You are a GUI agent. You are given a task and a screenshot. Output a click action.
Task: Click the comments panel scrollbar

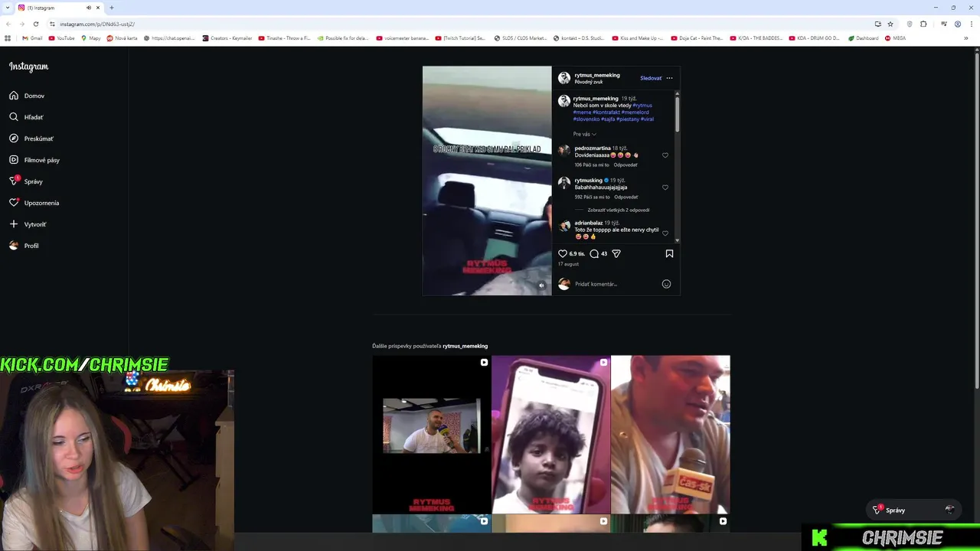pyautogui.click(x=677, y=115)
